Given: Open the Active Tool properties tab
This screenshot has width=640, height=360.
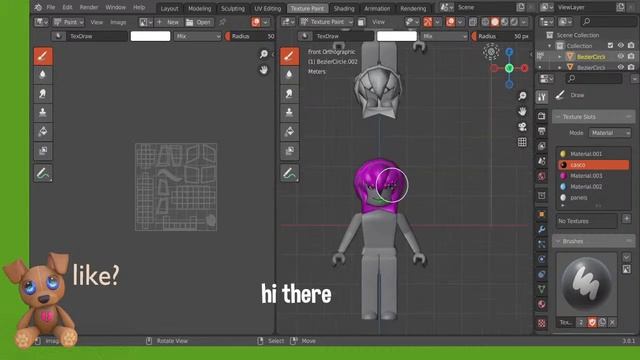Looking at the screenshot, I should 542,97.
